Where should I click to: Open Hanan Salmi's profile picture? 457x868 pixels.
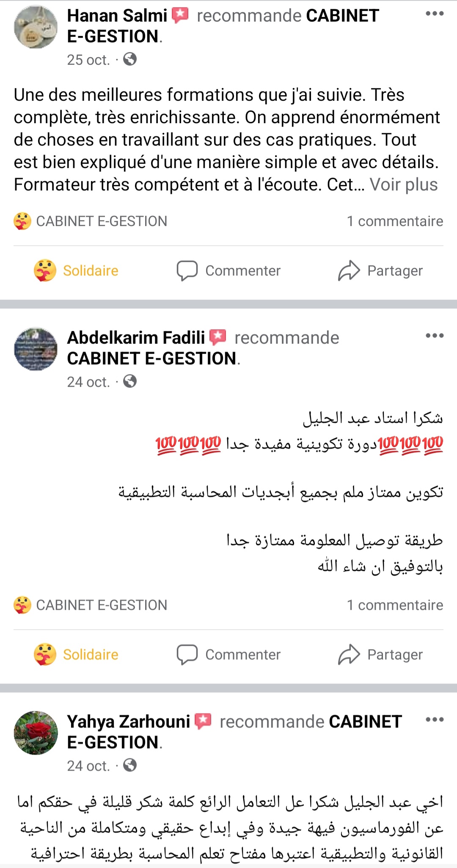click(x=36, y=27)
